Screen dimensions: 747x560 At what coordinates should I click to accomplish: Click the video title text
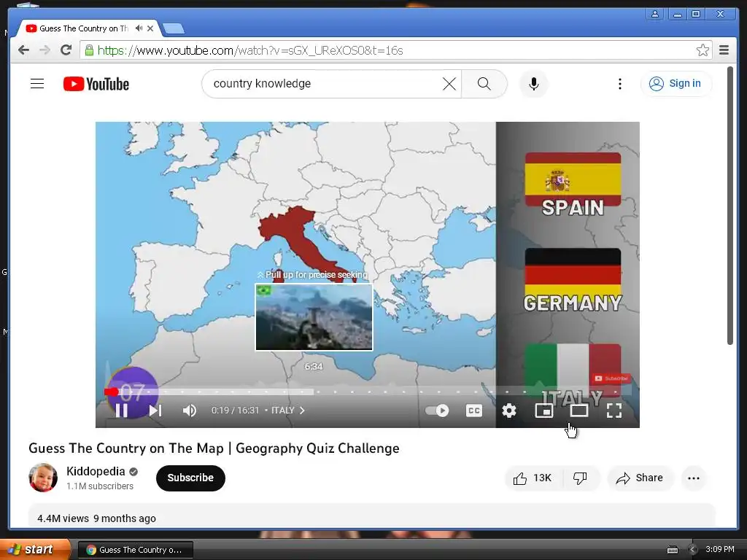pyautogui.click(x=214, y=448)
